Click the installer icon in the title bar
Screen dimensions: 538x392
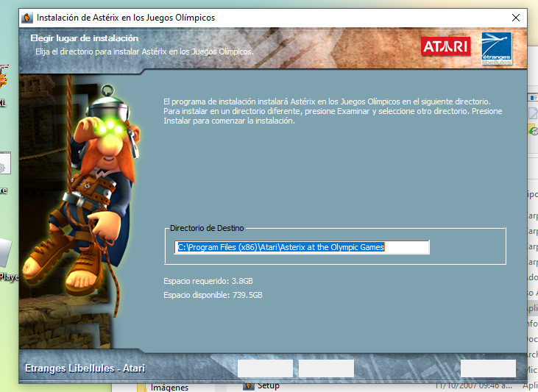(x=27, y=18)
